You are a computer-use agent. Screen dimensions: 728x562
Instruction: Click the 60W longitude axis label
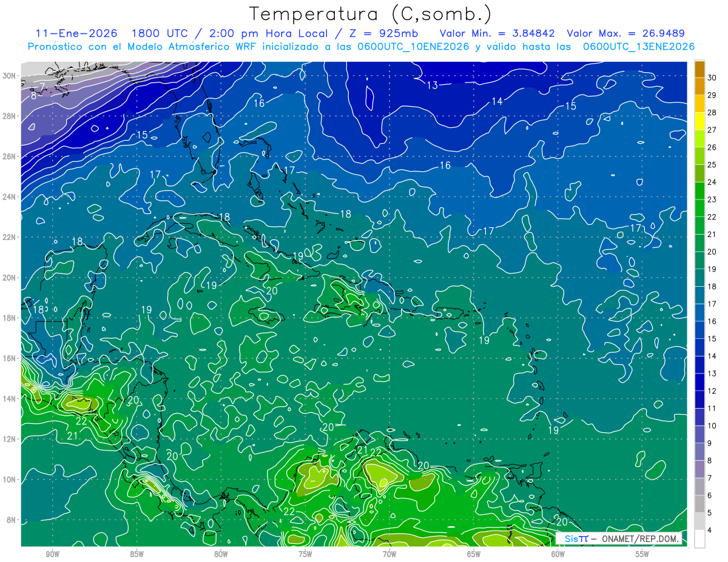coord(558,554)
